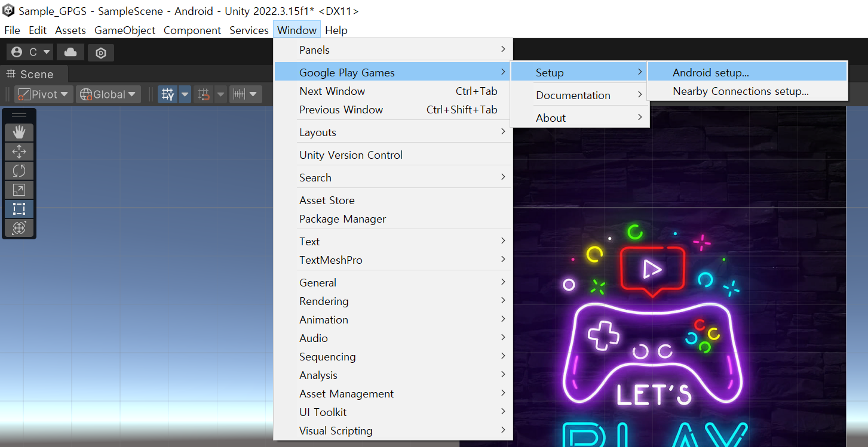Expand the Audio submenu
Screen dimensions: 868x447
click(x=393, y=338)
